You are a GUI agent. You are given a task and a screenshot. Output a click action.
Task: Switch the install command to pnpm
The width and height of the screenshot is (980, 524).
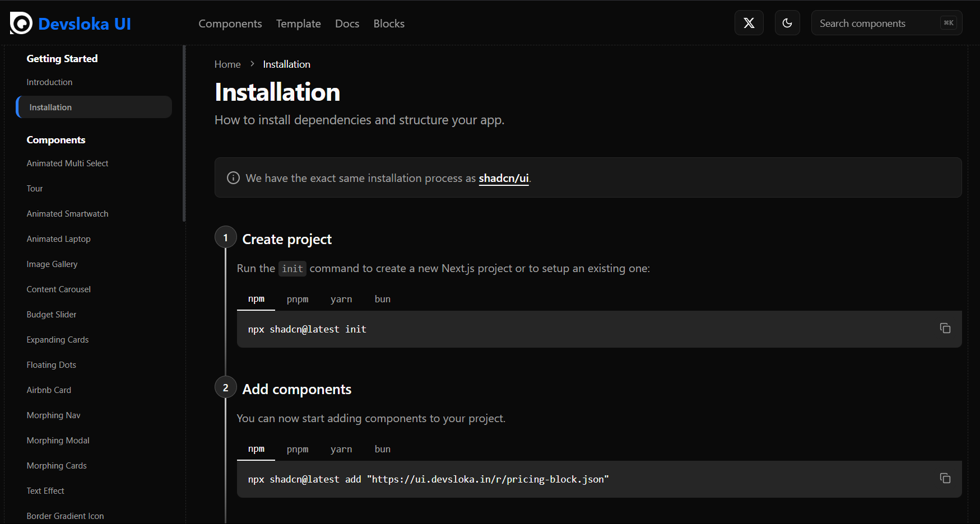click(x=298, y=299)
